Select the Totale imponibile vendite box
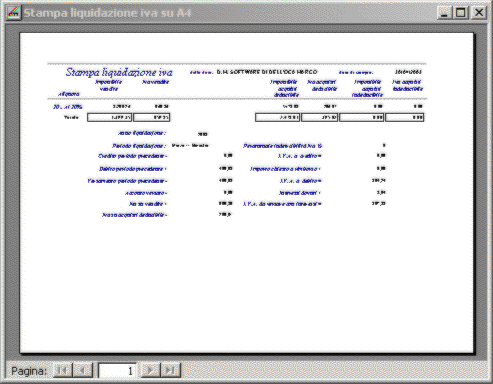The height and width of the screenshot is (384, 493). [110, 117]
